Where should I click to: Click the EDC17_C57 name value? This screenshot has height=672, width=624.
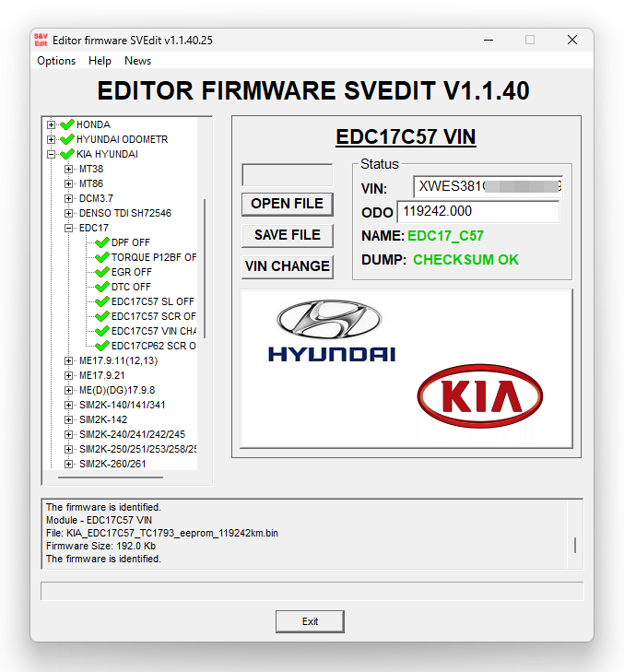(x=445, y=236)
